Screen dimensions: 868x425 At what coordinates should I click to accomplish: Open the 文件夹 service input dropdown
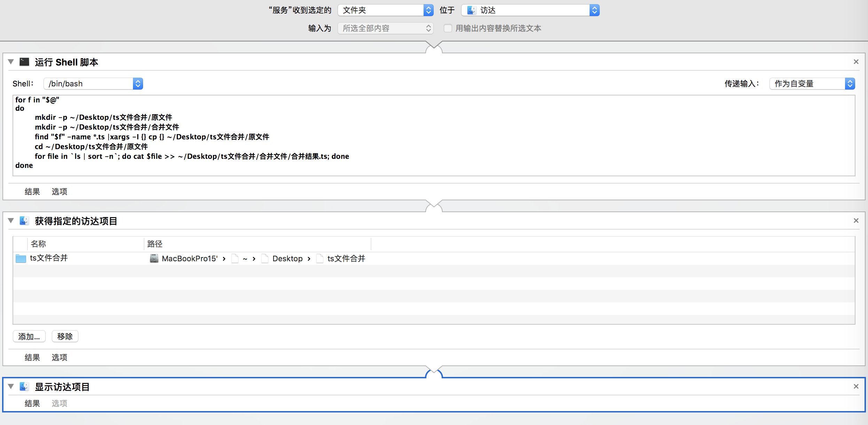[385, 10]
